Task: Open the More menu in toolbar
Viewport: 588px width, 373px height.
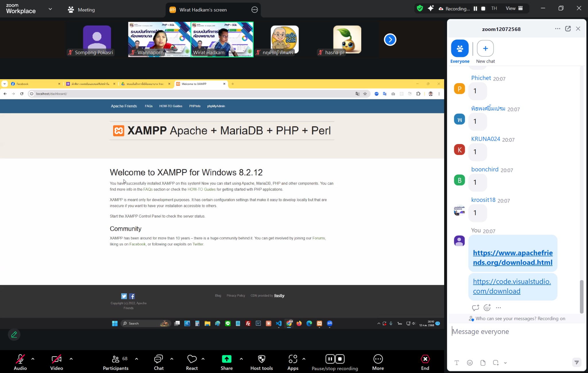Action: tap(378, 359)
